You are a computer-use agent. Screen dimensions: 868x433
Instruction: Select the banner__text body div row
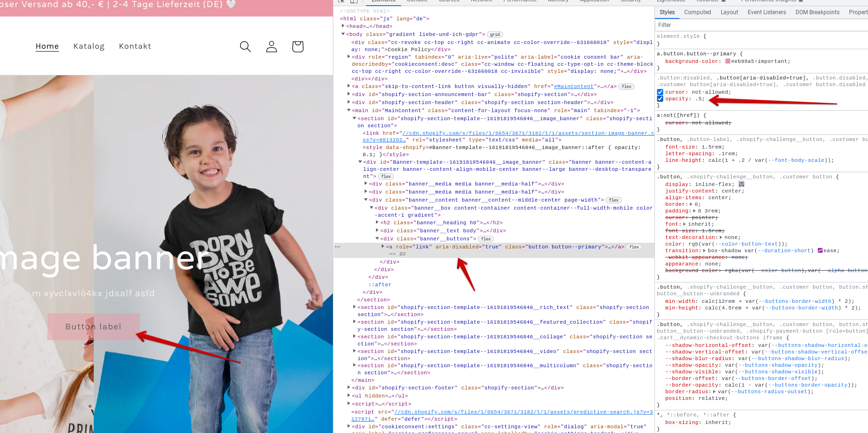[443, 231]
